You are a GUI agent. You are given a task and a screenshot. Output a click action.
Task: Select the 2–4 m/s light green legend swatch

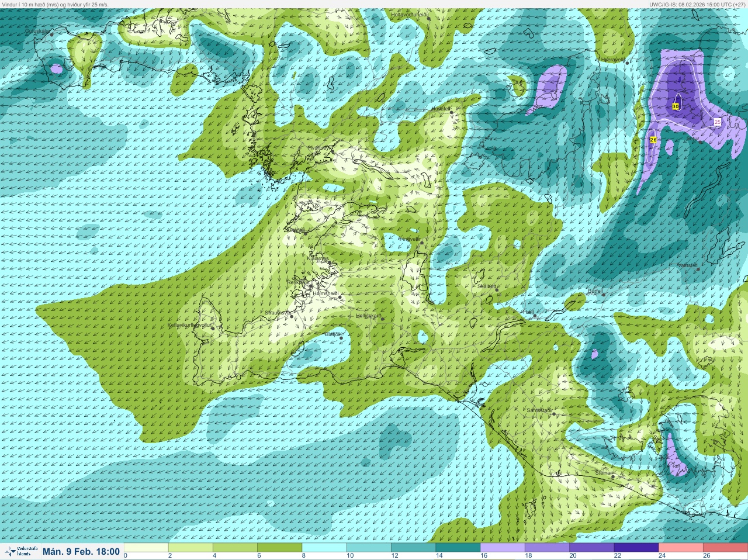coord(191,548)
